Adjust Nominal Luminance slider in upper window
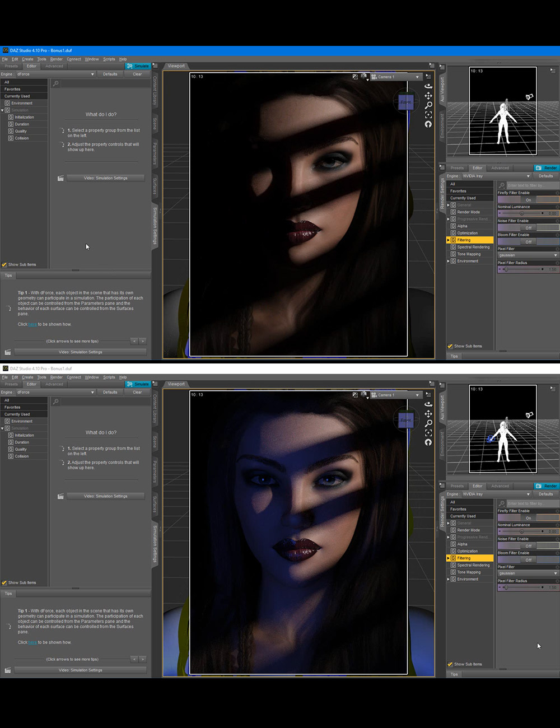 pyautogui.click(x=521, y=213)
